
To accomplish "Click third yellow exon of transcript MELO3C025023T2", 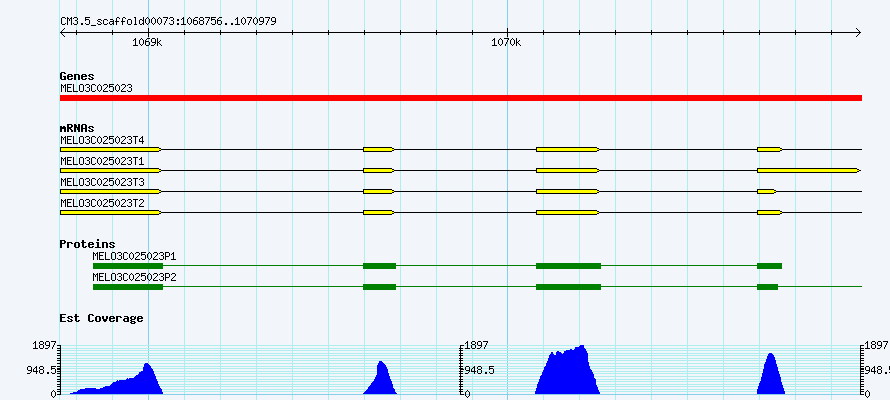I will point(568,212).
